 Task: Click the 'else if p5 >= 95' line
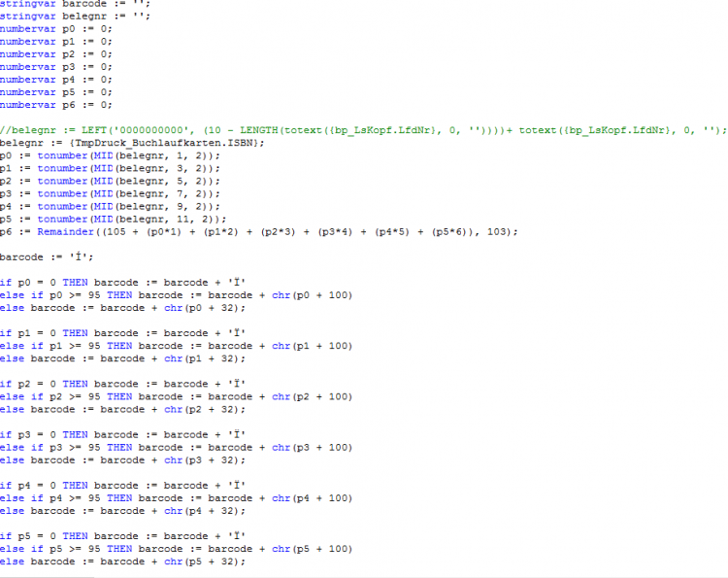coord(177,549)
